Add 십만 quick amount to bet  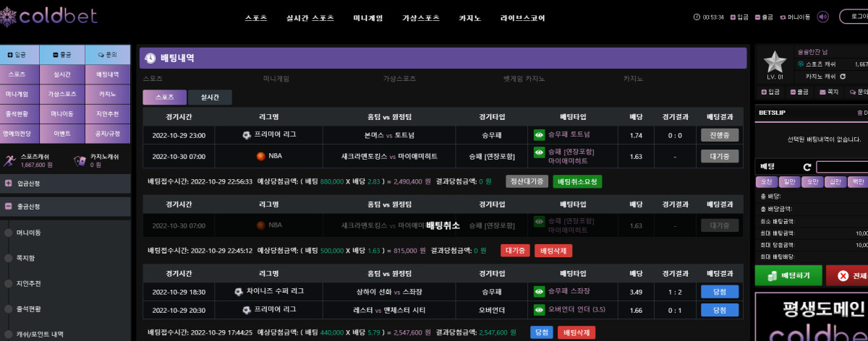click(x=835, y=182)
